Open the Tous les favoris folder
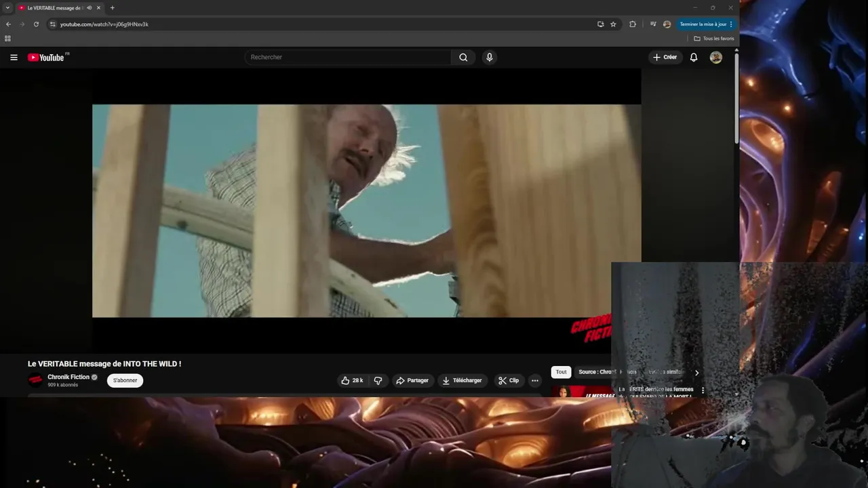Image resolution: width=868 pixels, height=488 pixels. click(x=714, y=39)
